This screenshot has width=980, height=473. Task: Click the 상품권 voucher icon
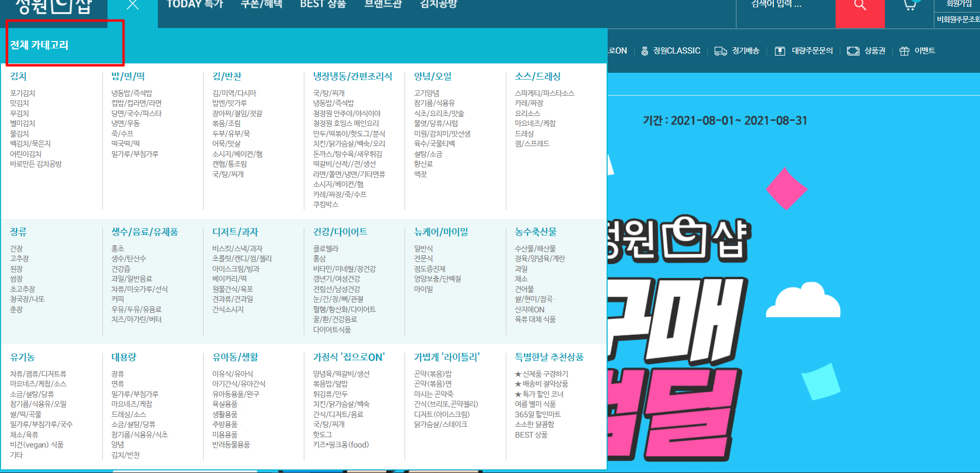[853, 51]
